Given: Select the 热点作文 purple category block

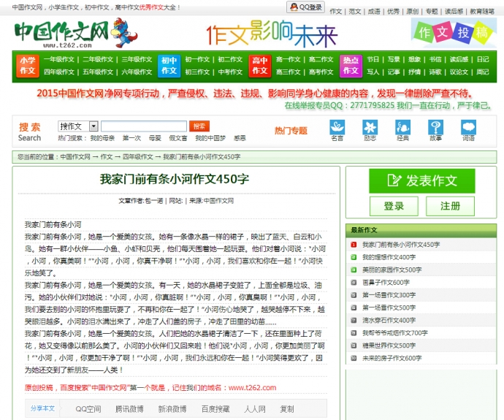Looking at the screenshot, I should [351, 66].
